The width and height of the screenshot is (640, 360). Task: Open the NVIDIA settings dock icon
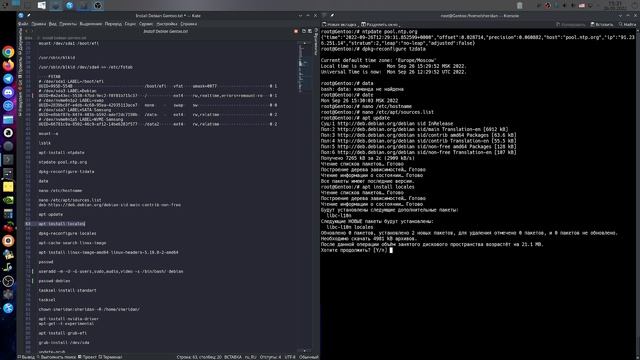8,200
